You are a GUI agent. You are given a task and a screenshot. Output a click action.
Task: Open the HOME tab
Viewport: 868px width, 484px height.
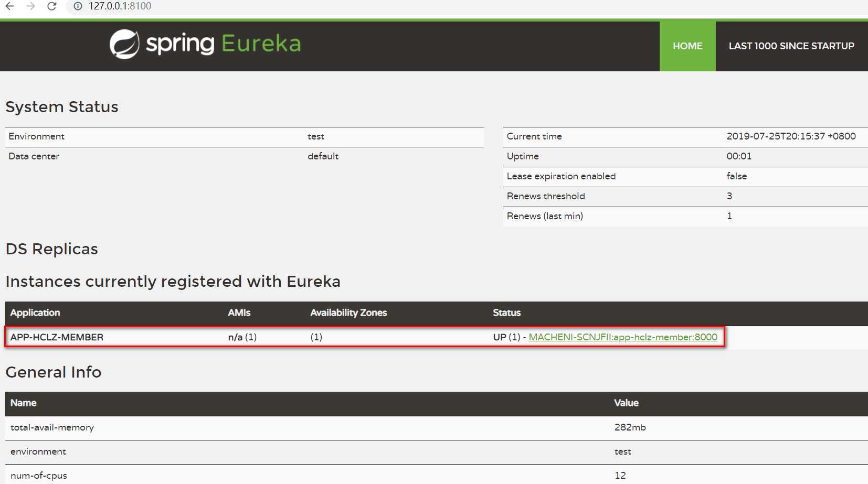click(x=687, y=46)
